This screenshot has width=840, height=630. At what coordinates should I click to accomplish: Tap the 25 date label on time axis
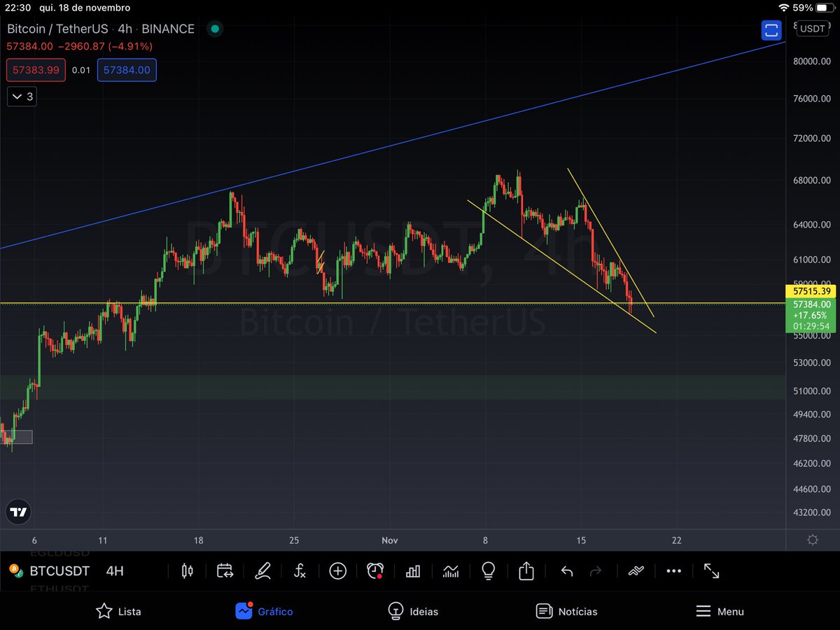[x=294, y=540]
